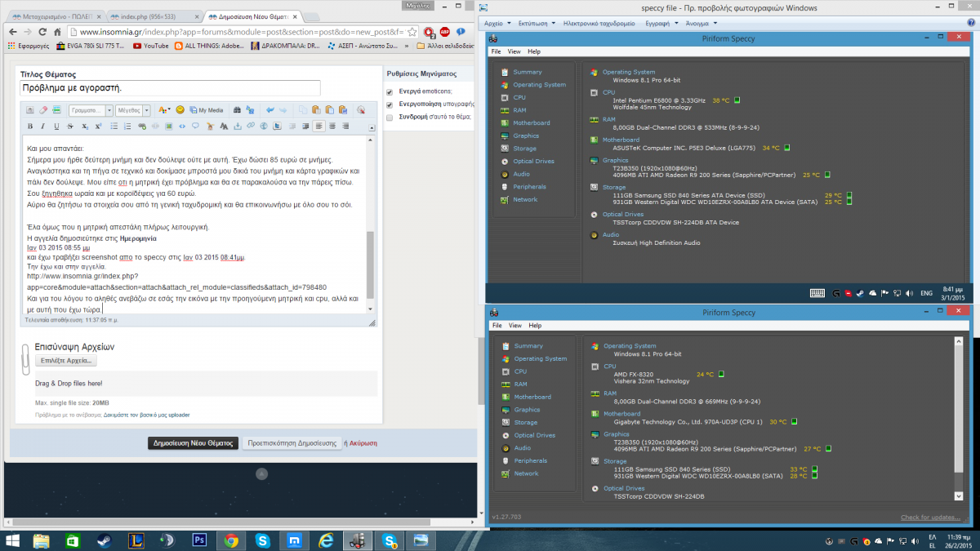This screenshot has width=980, height=551.
Task: Select Peripherals in lower Speccy sidebar
Action: click(x=531, y=460)
